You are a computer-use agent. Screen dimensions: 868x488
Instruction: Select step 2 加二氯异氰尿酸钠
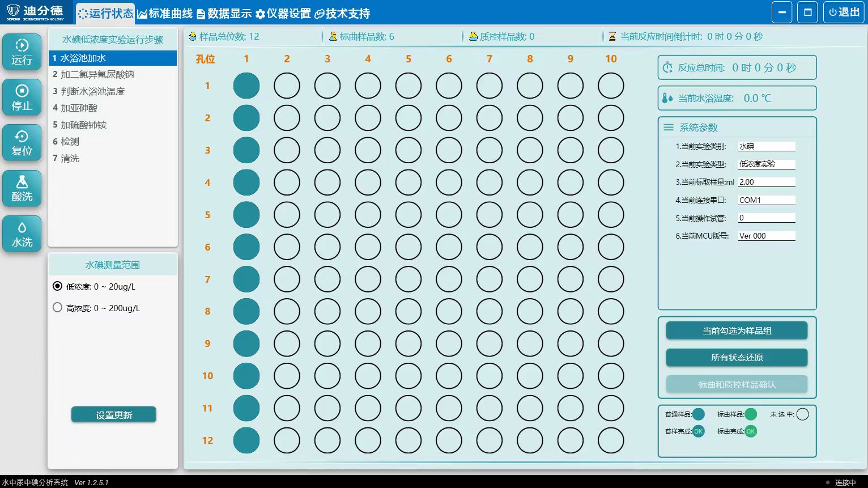[97, 74]
